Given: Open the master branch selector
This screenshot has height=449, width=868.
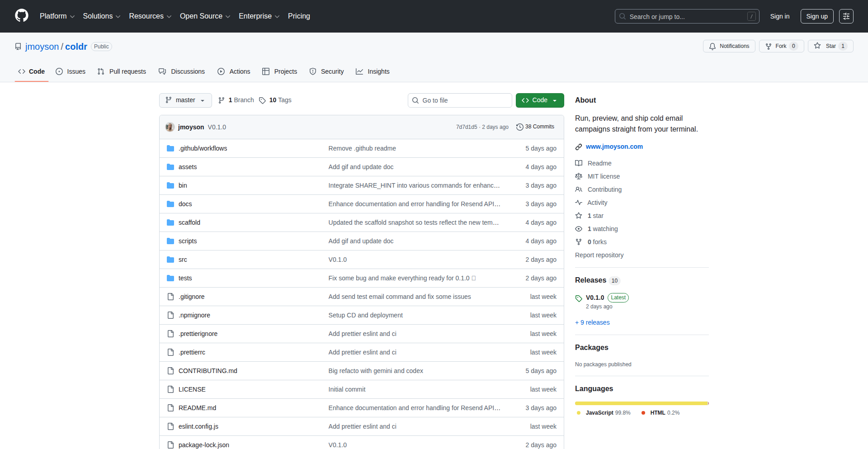Looking at the screenshot, I should coord(185,100).
